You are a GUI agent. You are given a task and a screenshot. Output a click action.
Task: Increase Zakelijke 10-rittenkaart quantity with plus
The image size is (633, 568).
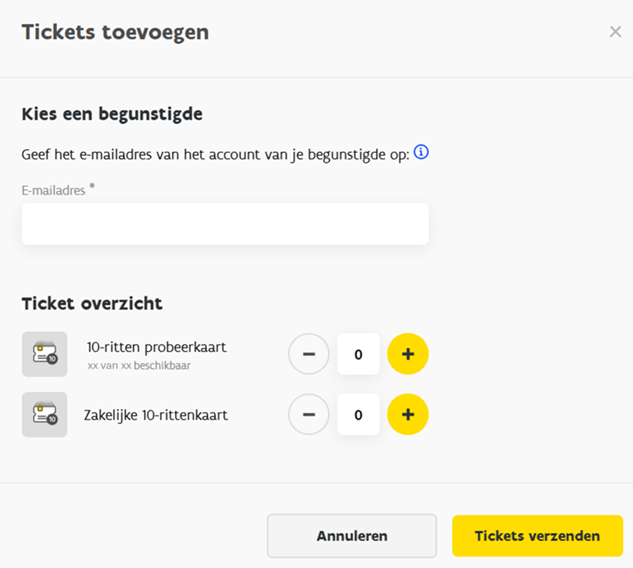tap(408, 414)
